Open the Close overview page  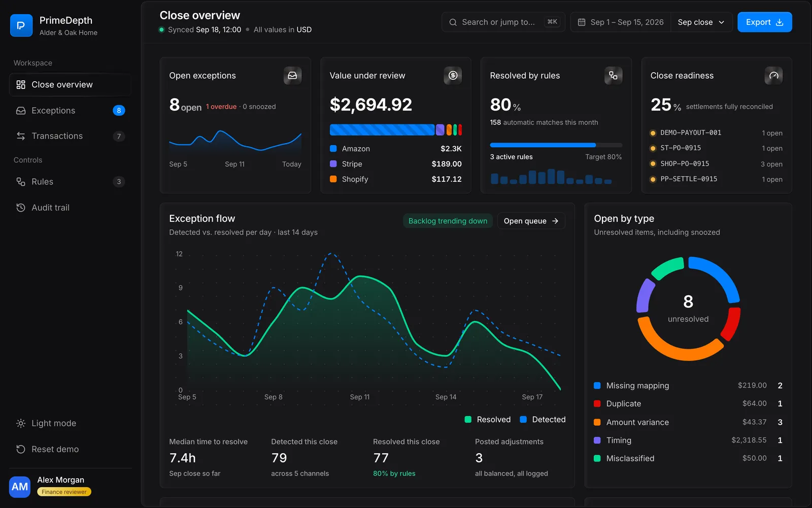pos(70,84)
